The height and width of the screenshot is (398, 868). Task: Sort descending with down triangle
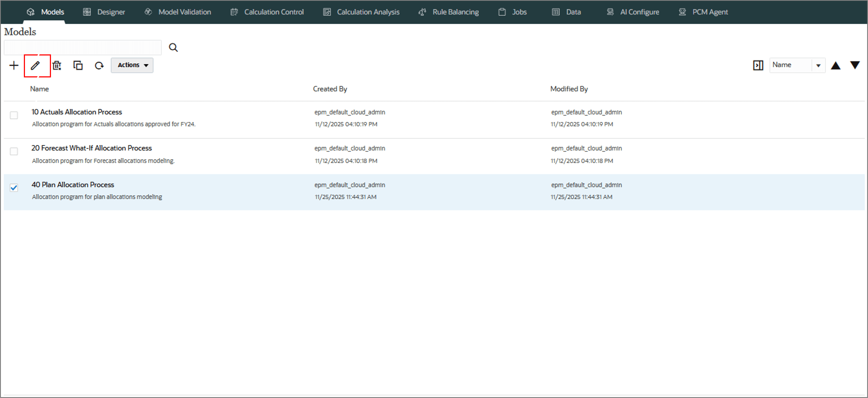pos(854,65)
